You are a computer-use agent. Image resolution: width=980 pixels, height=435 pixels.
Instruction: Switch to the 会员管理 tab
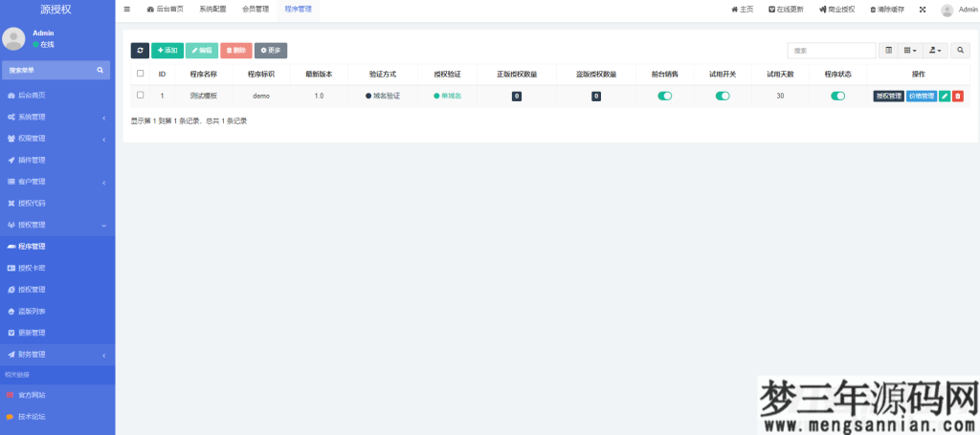tap(256, 10)
